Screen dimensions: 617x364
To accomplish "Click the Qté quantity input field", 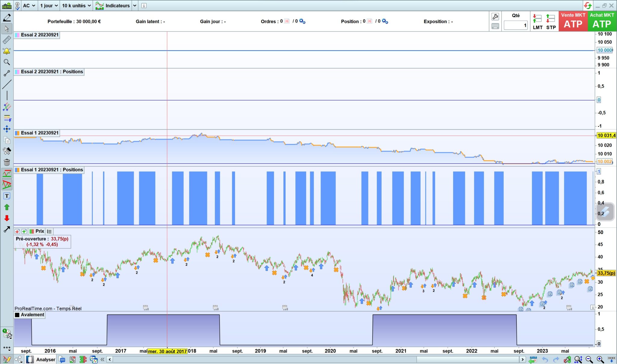I will (x=515, y=25).
